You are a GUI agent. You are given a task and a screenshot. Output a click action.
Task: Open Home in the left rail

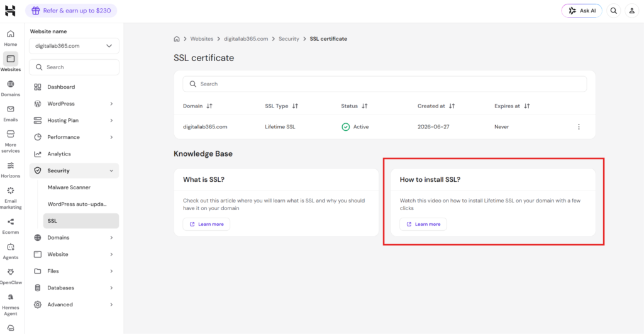pos(11,38)
